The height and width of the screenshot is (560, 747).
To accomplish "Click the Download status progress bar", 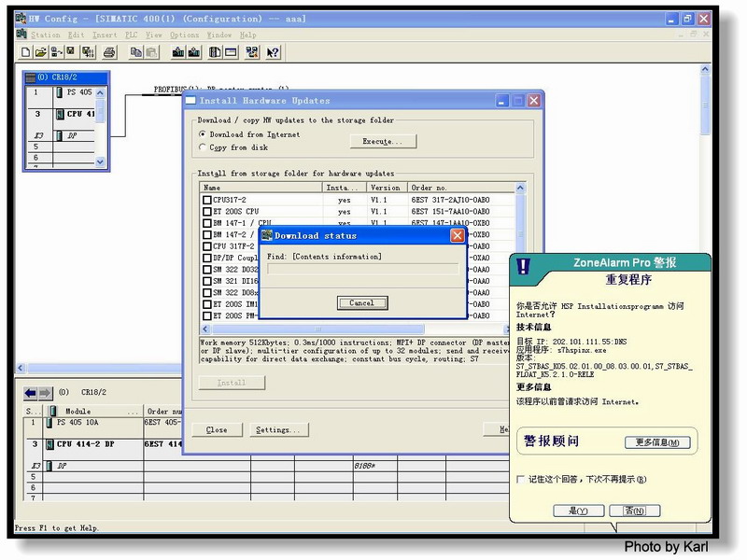I will click(x=362, y=270).
